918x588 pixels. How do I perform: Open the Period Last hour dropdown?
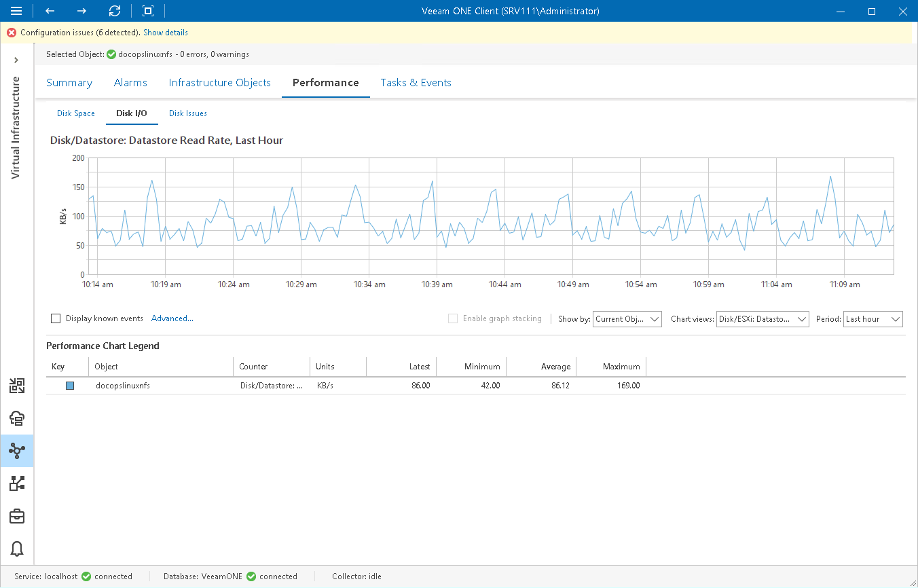pyautogui.click(x=873, y=319)
